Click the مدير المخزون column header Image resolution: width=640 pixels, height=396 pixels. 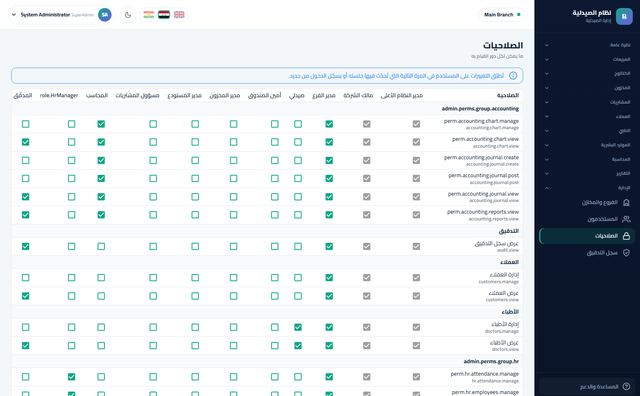click(x=225, y=96)
